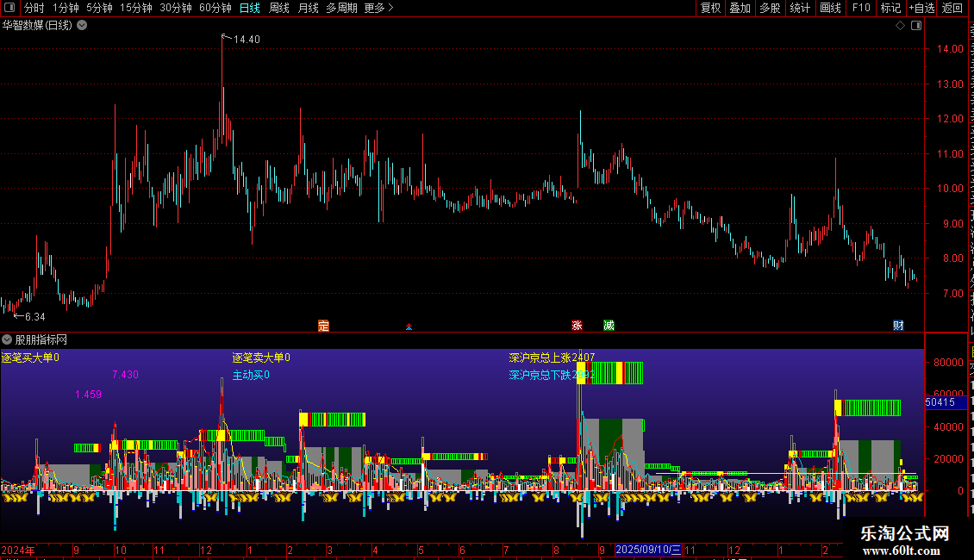Click the 减 marker icon on chart

coord(609,326)
